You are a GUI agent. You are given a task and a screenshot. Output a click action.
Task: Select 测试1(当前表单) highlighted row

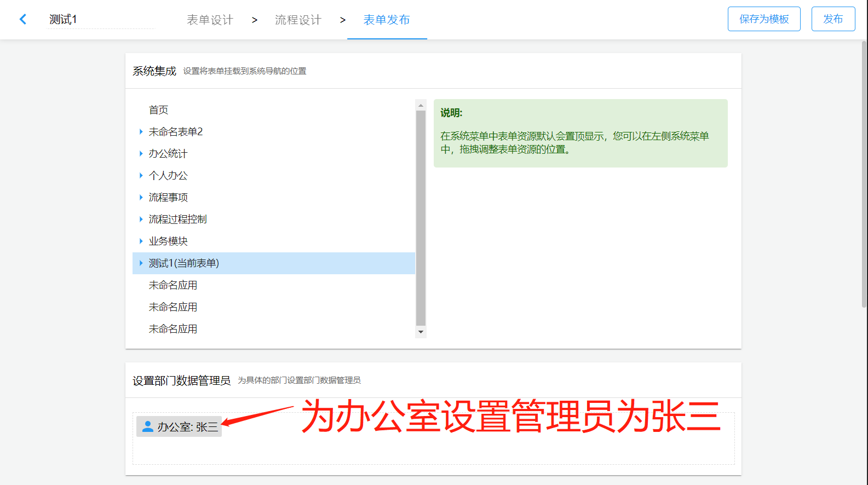(274, 263)
